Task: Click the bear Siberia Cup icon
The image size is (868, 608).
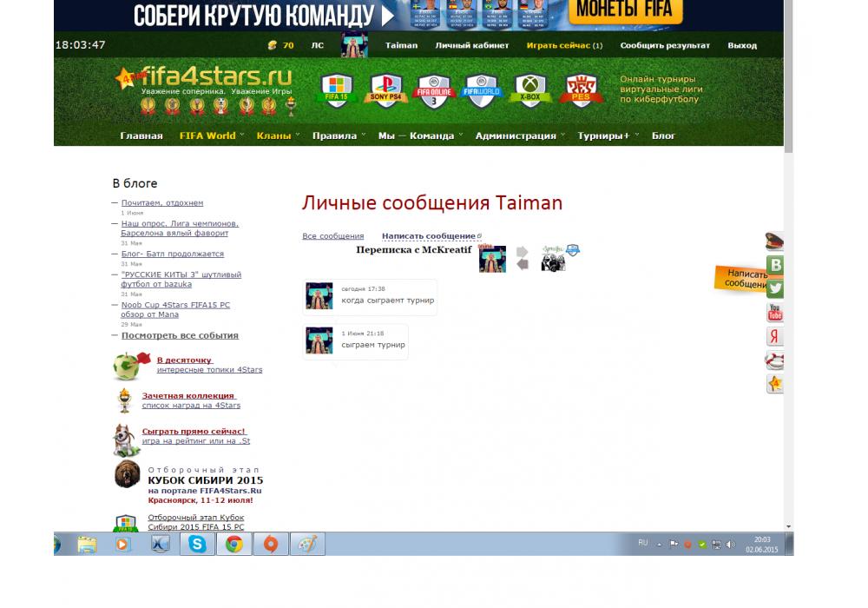Action: point(128,474)
